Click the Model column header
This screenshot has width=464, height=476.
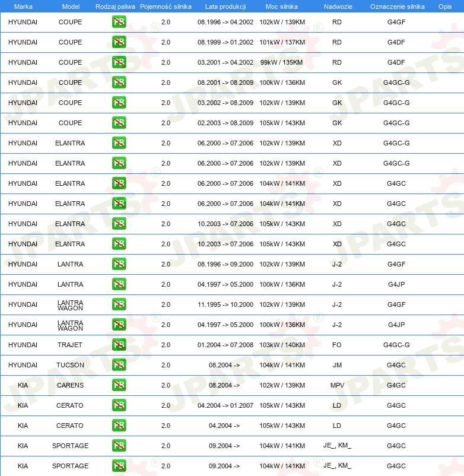(x=71, y=7)
